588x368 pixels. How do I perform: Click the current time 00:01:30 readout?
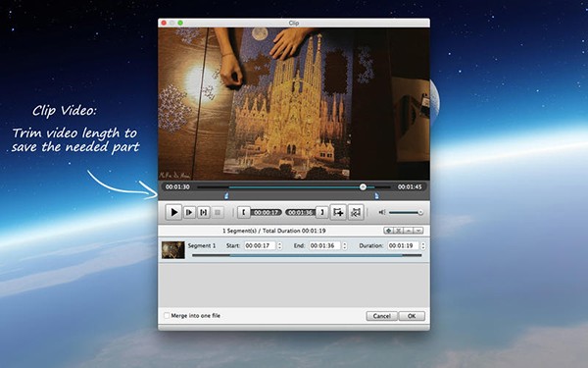[x=177, y=186]
